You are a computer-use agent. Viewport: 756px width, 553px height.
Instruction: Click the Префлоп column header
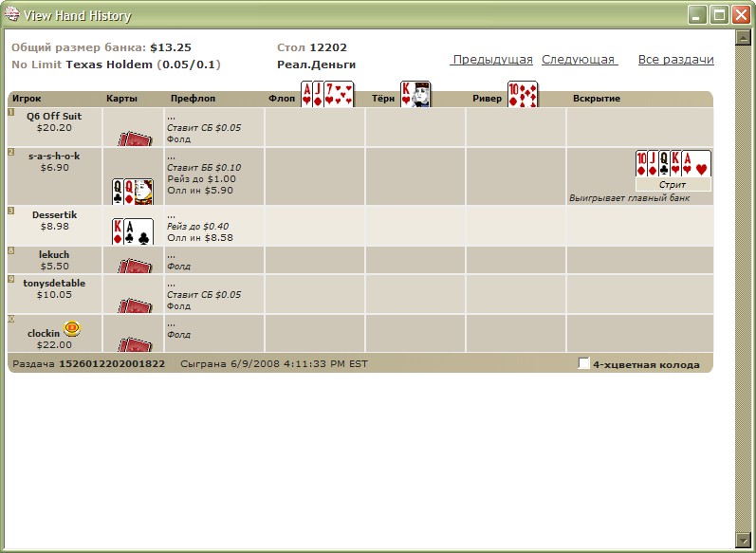coord(194,99)
